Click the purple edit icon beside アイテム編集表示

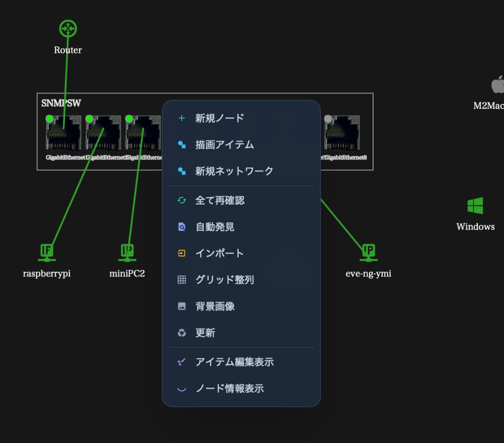(182, 362)
